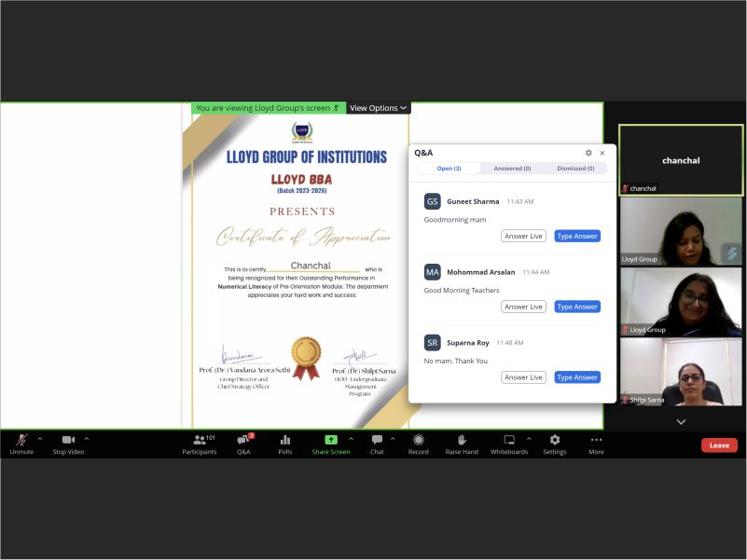Viewport: 747px width, 560px height.
Task: Switch to Open (3) tab
Action: 449,168
